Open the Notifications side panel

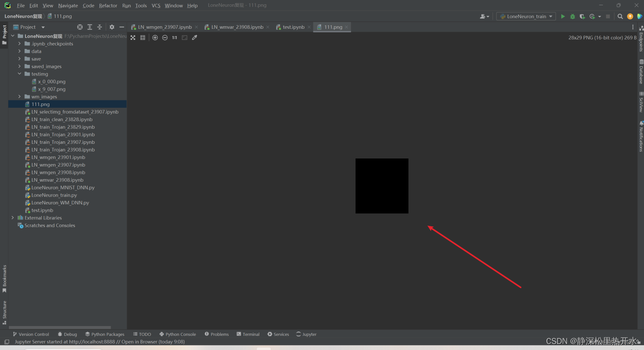click(641, 136)
